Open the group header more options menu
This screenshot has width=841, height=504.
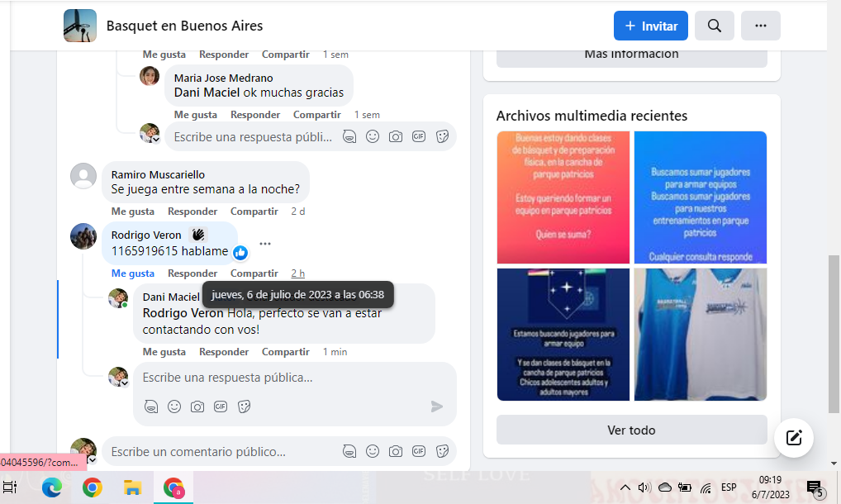[x=761, y=26]
